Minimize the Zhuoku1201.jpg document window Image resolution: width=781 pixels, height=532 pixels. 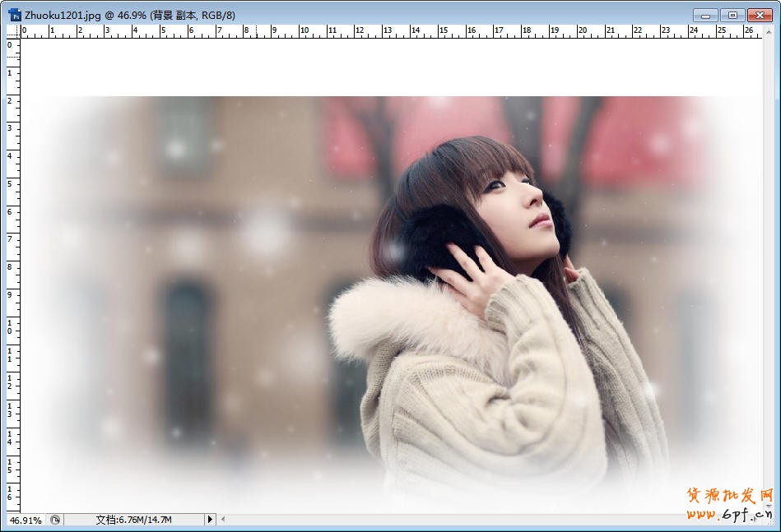pyautogui.click(x=705, y=15)
